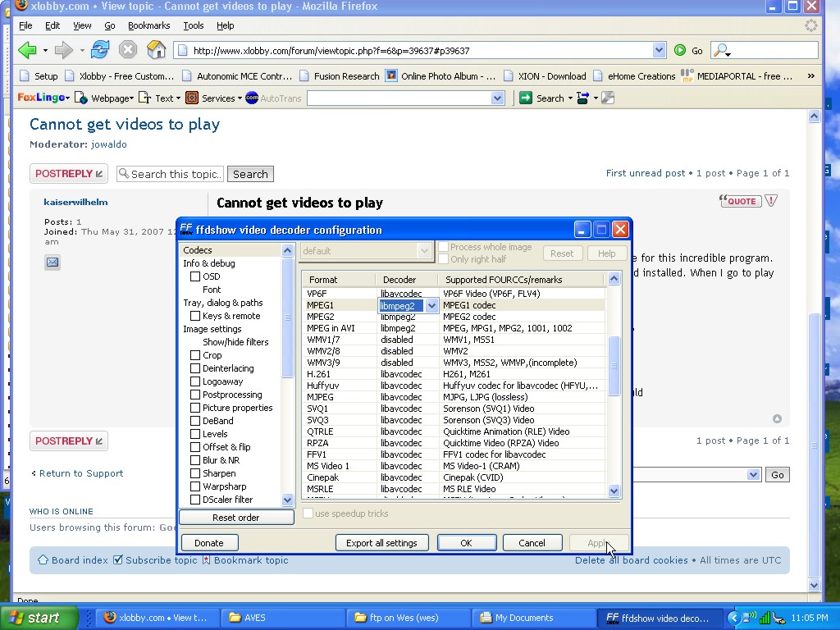Open the Back button history dropdown arrow
The height and width of the screenshot is (630, 840).
(46, 50)
